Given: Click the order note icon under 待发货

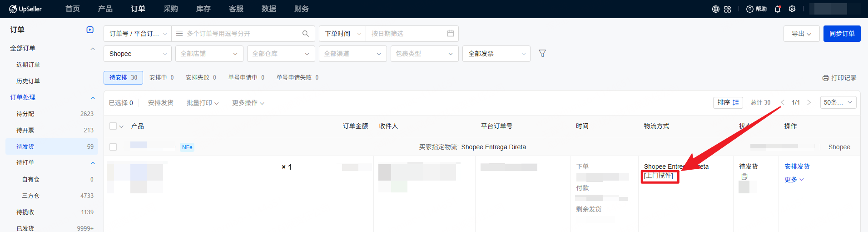Looking at the screenshot, I should coord(744,177).
